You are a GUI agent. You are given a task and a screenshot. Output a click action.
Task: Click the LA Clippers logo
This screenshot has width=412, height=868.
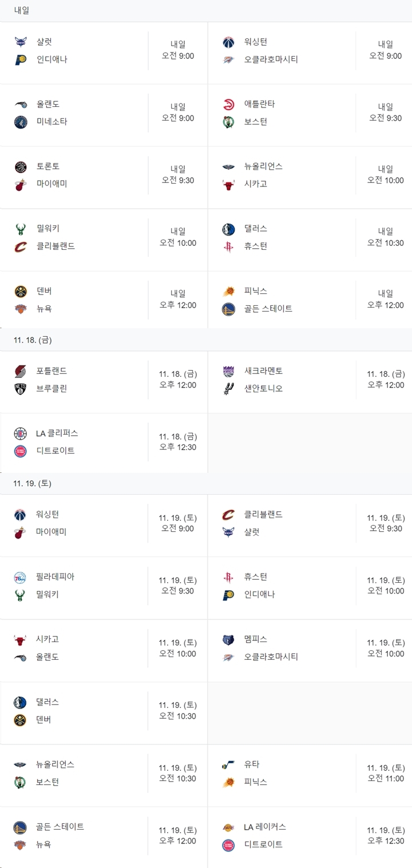(x=21, y=433)
